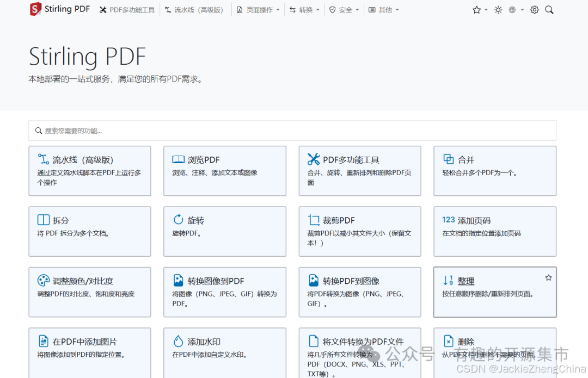Expand the 转换 dropdown menu
588x378 pixels.
point(304,10)
